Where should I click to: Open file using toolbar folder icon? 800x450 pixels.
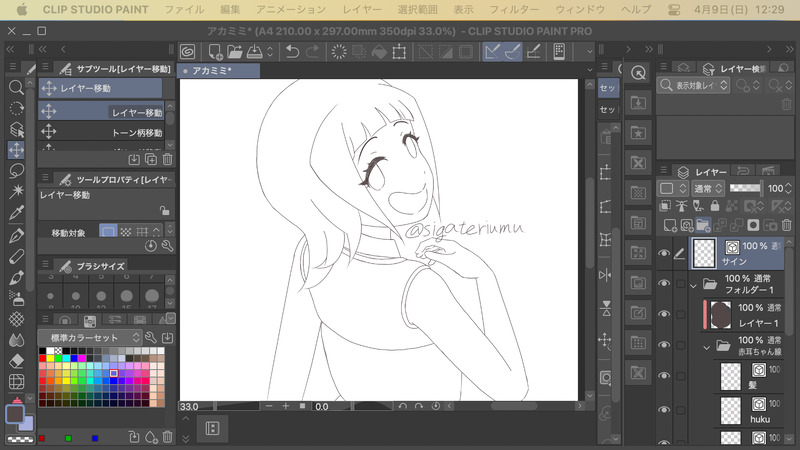coord(235,52)
